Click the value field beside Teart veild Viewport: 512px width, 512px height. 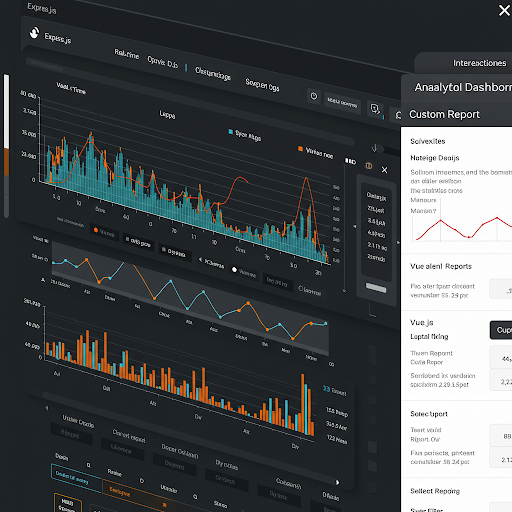click(x=501, y=435)
